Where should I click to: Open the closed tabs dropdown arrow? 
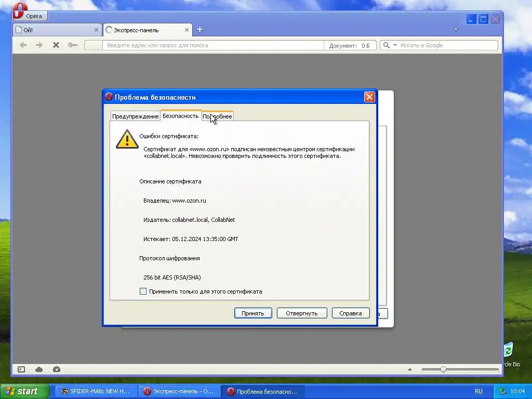pyautogui.click(x=456, y=30)
